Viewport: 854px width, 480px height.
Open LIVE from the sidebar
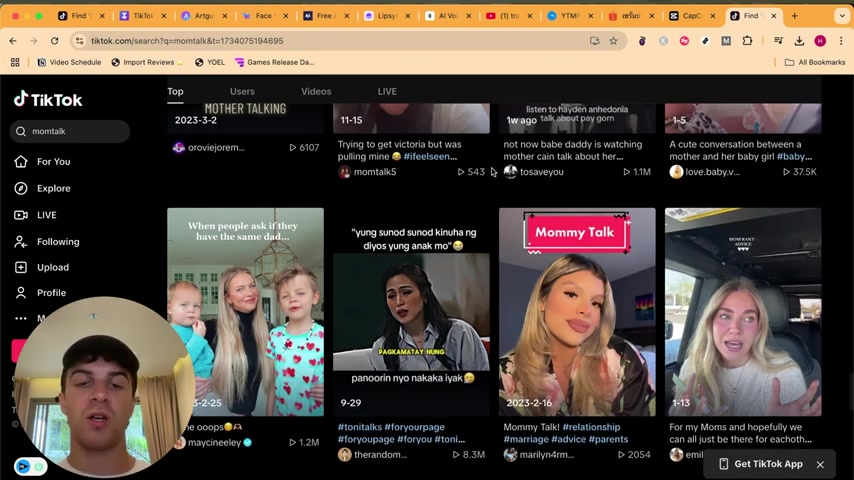(46, 215)
